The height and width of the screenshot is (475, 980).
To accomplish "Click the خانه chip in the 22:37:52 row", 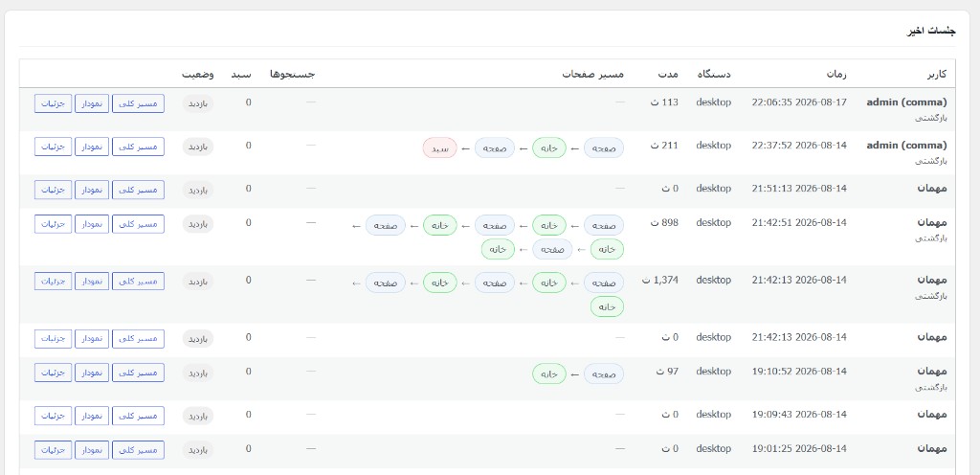I will coord(548,148).
